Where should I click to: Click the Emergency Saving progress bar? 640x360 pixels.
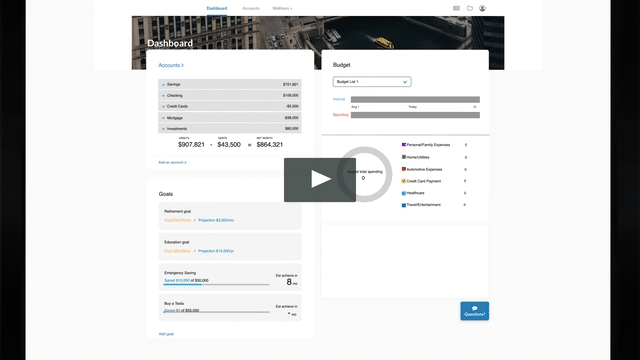(x=216, y=284)
